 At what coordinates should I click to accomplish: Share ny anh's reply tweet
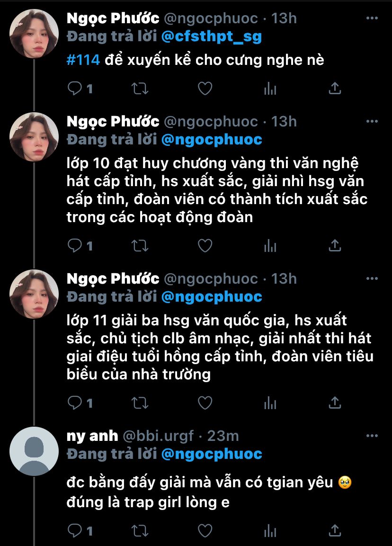[x=335, y=530]
